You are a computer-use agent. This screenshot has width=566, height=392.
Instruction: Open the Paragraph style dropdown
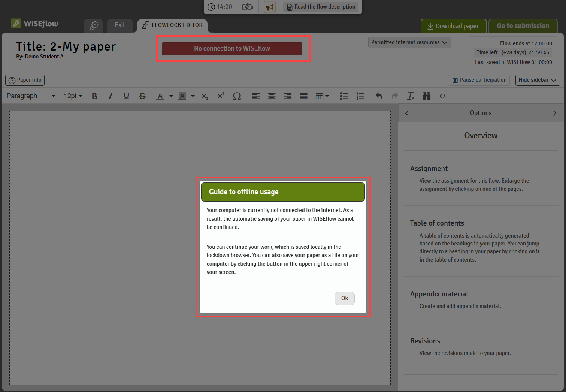click(x=31, y=96)
